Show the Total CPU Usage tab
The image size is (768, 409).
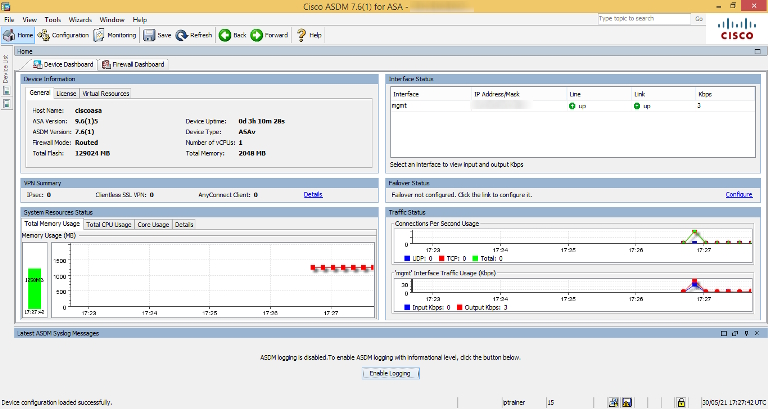coord(108,225)
